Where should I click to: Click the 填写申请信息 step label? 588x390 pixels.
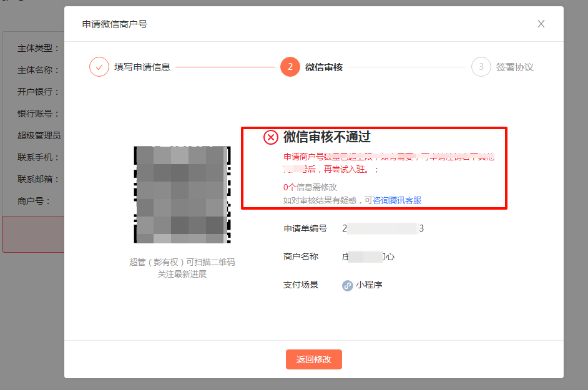[142, 67]
